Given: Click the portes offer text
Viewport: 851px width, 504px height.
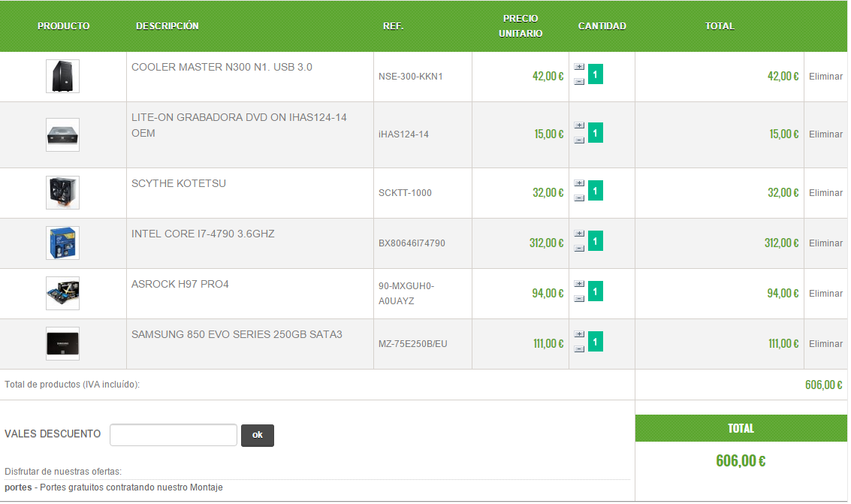Looking at the screenshot, I should (113, 487).
